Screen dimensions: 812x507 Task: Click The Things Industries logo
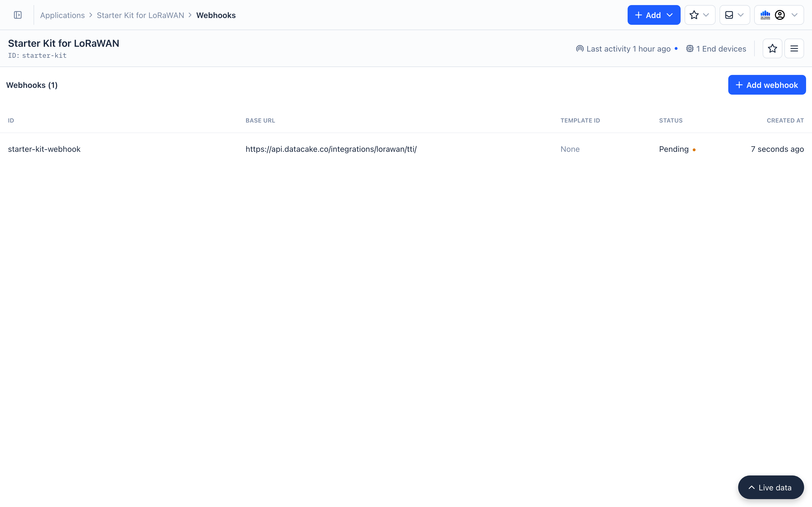coord(765,15)
